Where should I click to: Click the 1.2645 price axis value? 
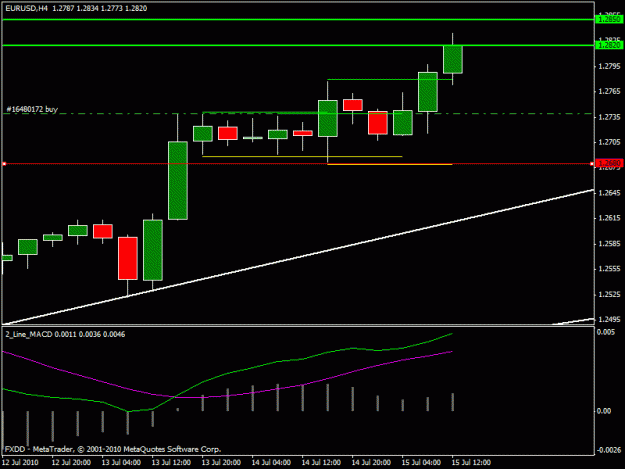(609, 193)
